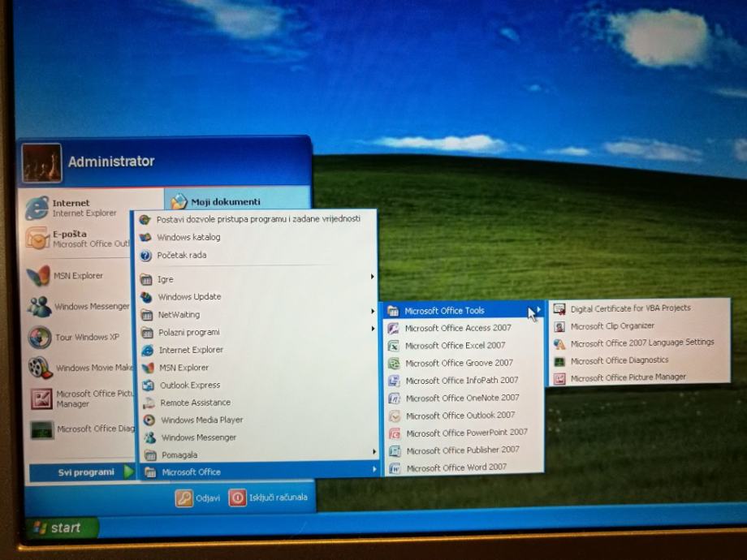
Task: Click the Outlook Express icon
Action: [x=148, y=386]
